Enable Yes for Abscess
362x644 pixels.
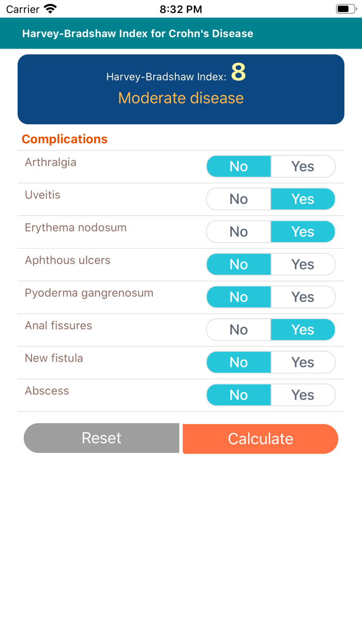tap(303, 394)
